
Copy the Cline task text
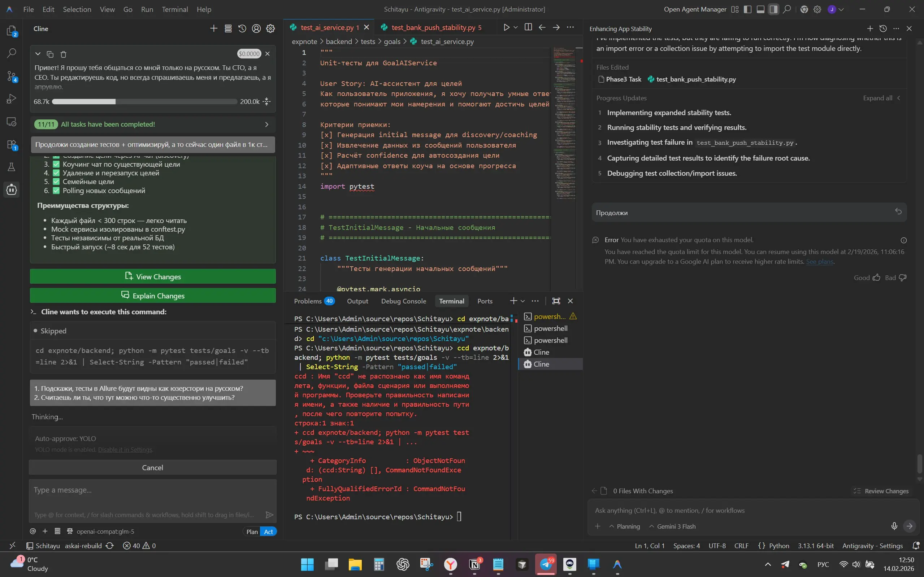coord(50,54)
